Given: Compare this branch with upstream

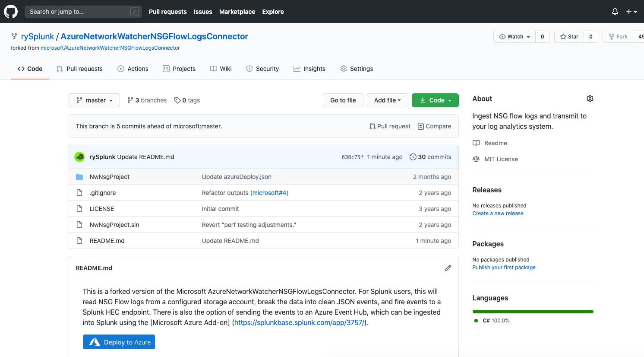Looking at the screenshot, I should (434, 126).
